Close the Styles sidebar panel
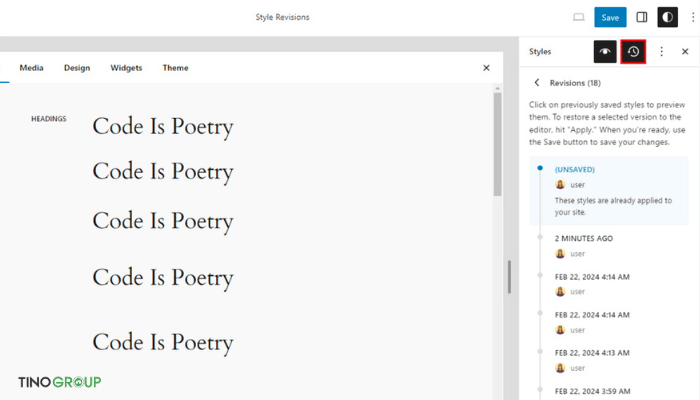The width and height of the screenshot is (700, 400). pos(685,52)
